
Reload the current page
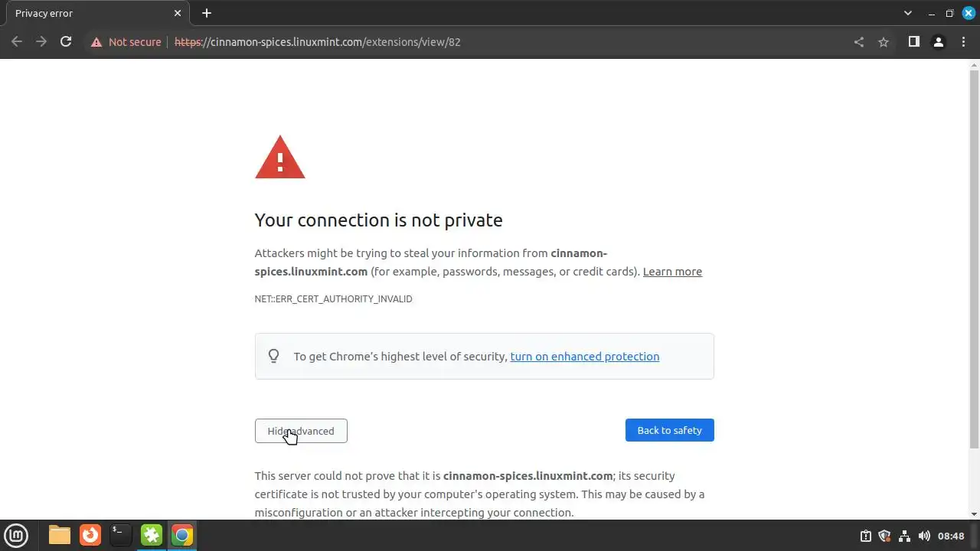(66, 42)
